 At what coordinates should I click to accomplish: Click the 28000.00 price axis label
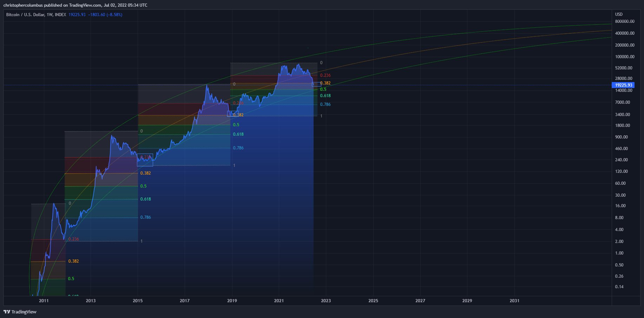click(x=624, y=79)
